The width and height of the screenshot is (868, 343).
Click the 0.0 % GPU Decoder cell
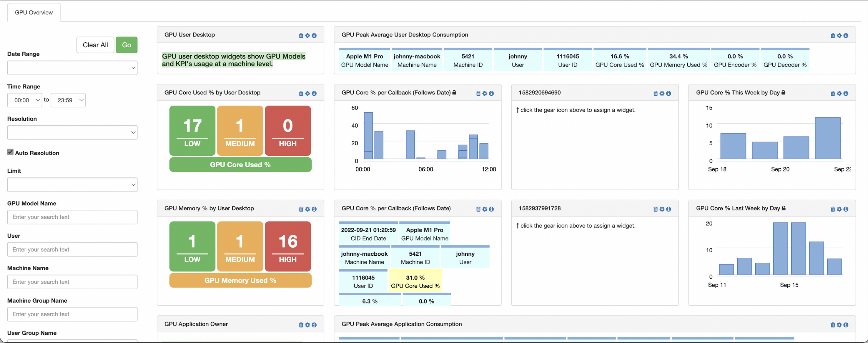pos(785,60)
